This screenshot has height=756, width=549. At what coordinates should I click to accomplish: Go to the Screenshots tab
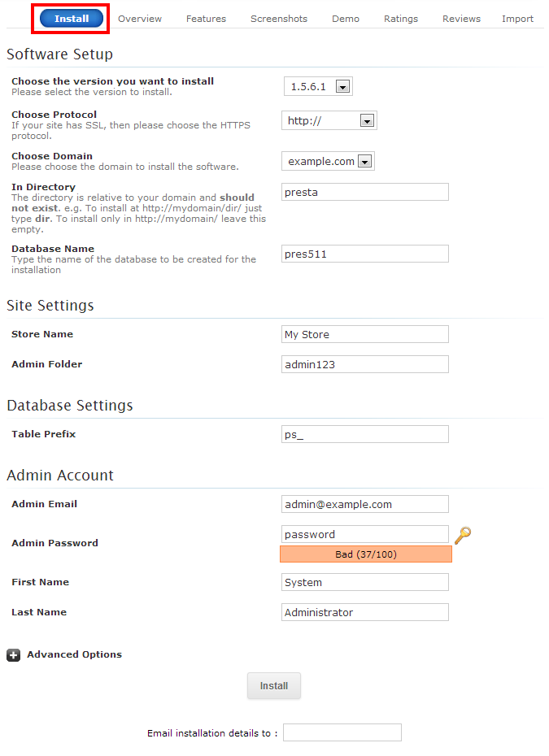[279, 19]
